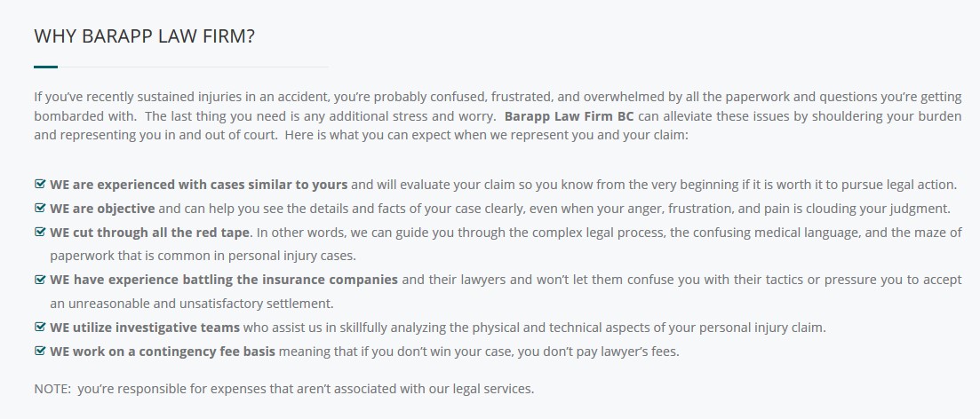Screen dimensions: 980x419
Task: Click bold text "WE are experienced with cases similar to yours"
Action: pyautogui.click(x=199, y=185)
